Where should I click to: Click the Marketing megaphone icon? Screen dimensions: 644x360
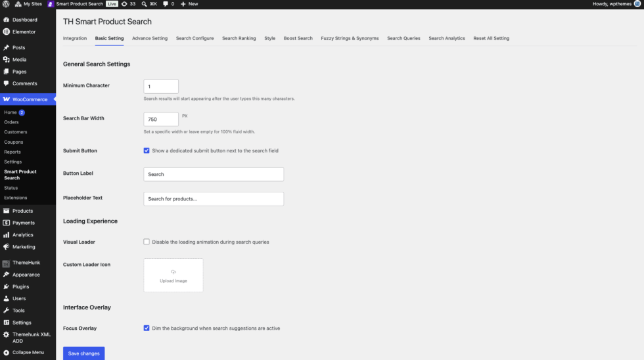[x=6, y=247]
